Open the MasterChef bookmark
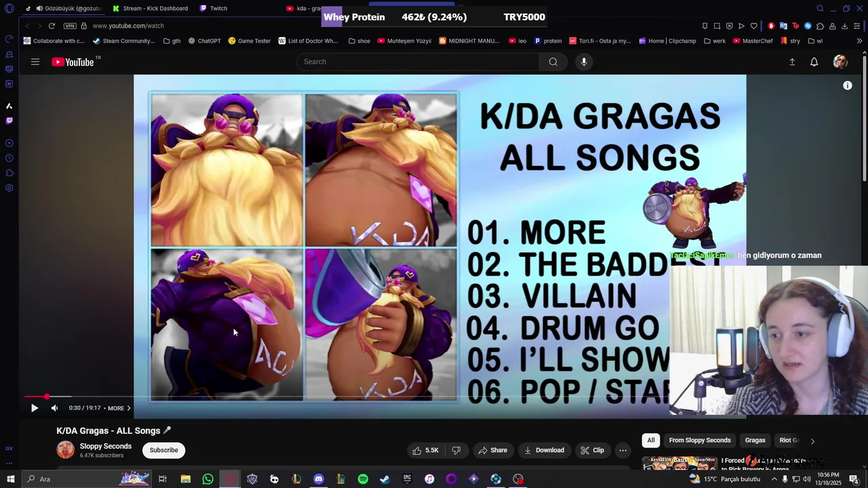The image size is (868, 488). click(x=753, y=41)
